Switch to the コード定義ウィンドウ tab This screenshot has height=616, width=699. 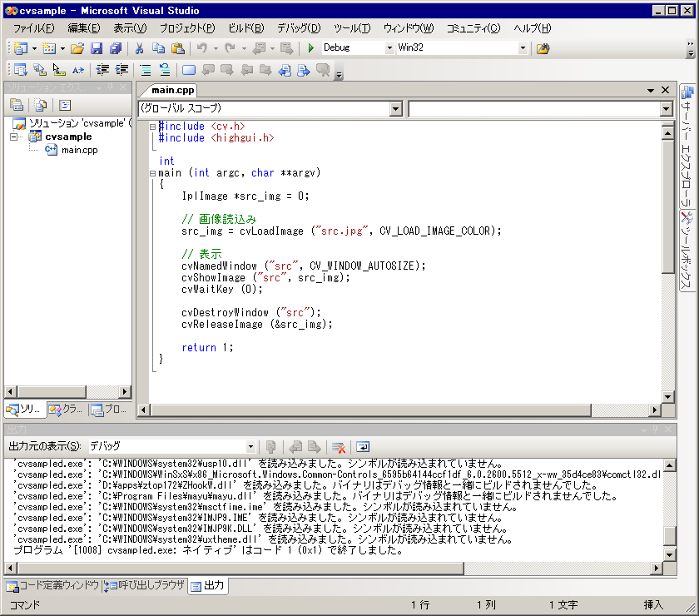click(x=53, y=585)
